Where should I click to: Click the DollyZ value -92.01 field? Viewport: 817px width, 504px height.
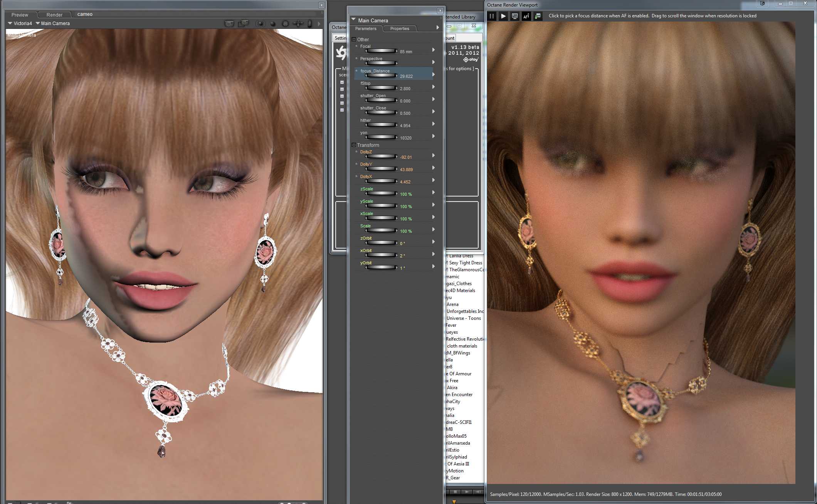coord(405,157)
